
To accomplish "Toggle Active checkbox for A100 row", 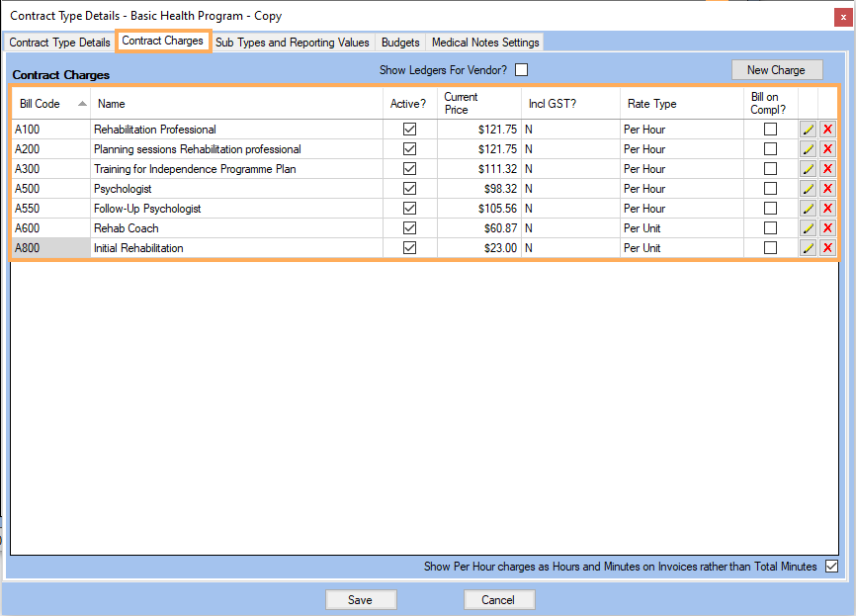I will click(x=409, y=129).
